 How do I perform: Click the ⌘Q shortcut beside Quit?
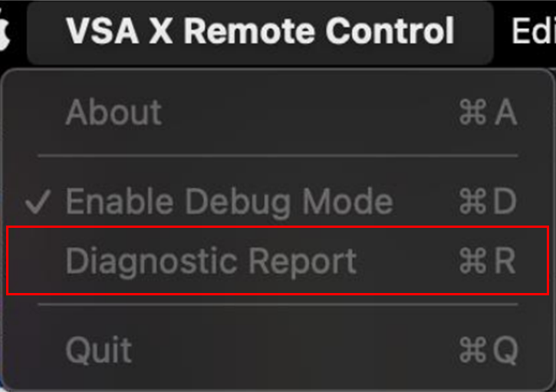pos(489,350)
